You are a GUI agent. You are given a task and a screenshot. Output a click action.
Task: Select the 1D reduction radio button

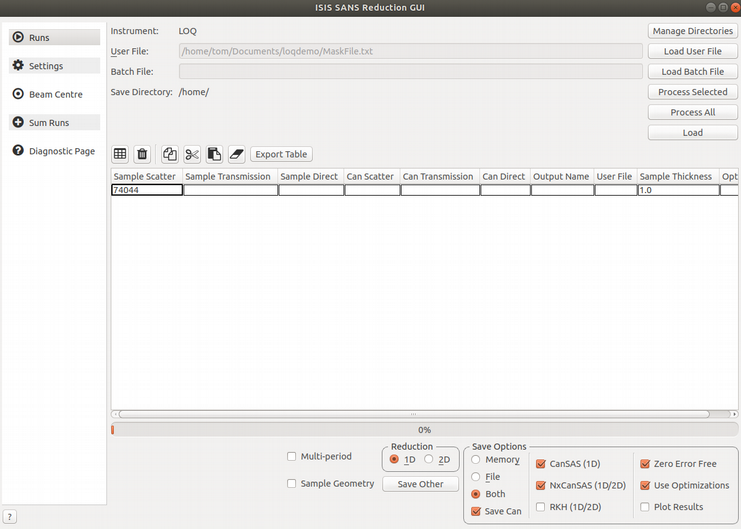[x=394, y=459]
